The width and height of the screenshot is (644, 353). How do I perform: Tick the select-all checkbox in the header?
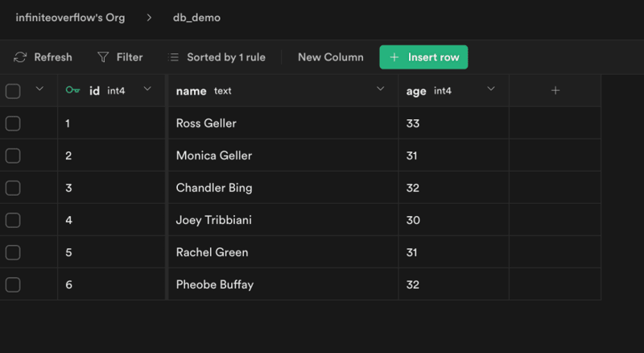(13, 91)
